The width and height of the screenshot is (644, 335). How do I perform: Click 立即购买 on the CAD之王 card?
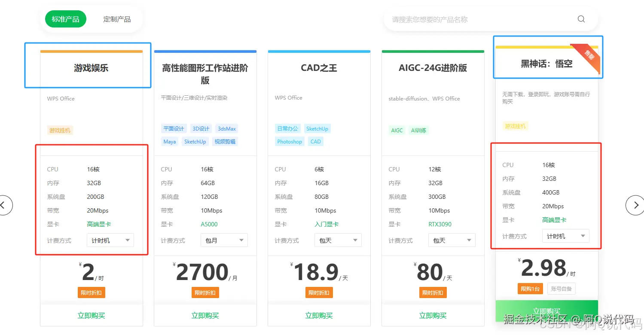pos(319,315)
